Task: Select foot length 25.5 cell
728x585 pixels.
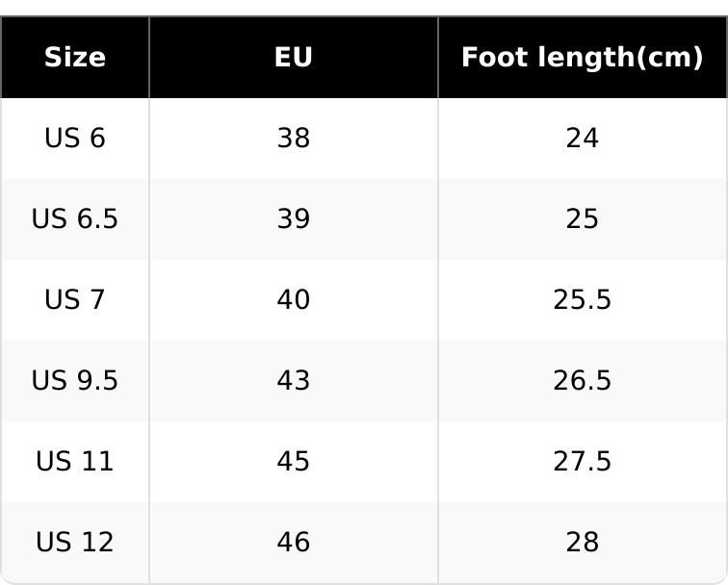Action: click(x=582, y=300)
